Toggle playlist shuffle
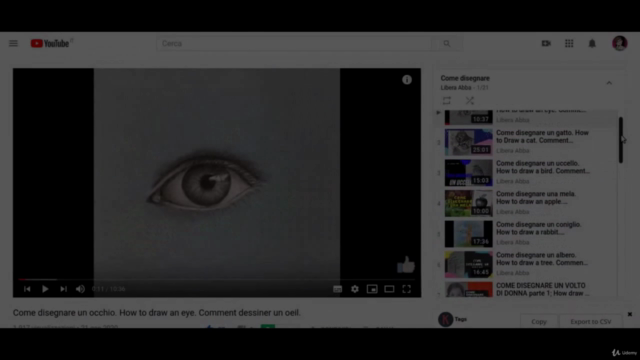The height and width of the screenshot is (360, 640). click(470, 100)
